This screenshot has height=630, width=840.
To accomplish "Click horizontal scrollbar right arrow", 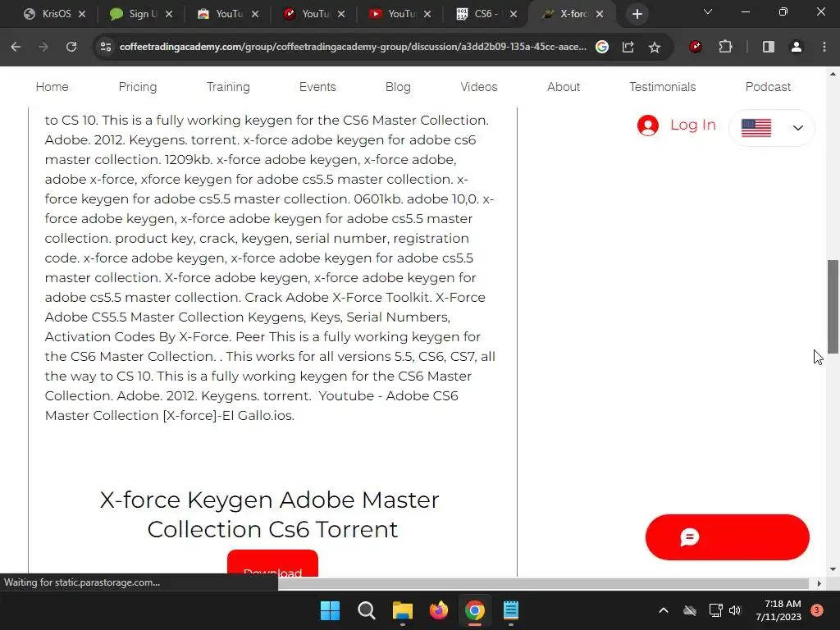I will click(819, 583).
